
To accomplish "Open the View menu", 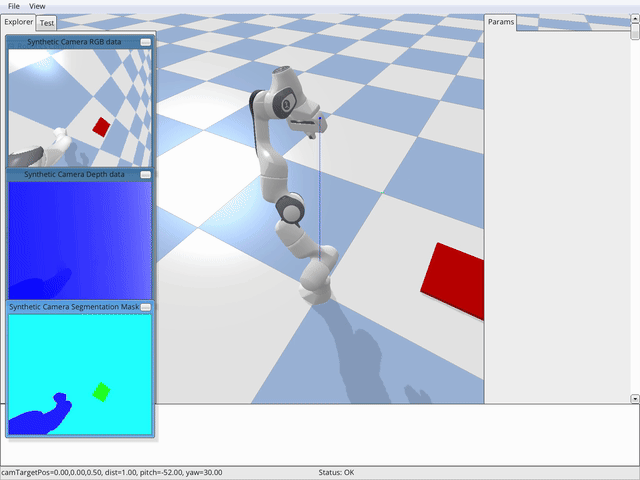I will [x=37, y=6].
